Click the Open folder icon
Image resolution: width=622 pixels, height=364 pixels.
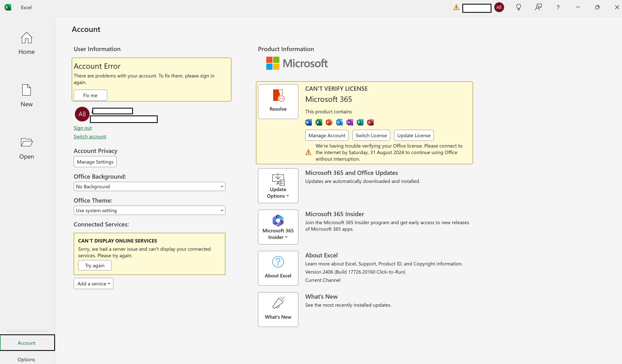point(26,142)
